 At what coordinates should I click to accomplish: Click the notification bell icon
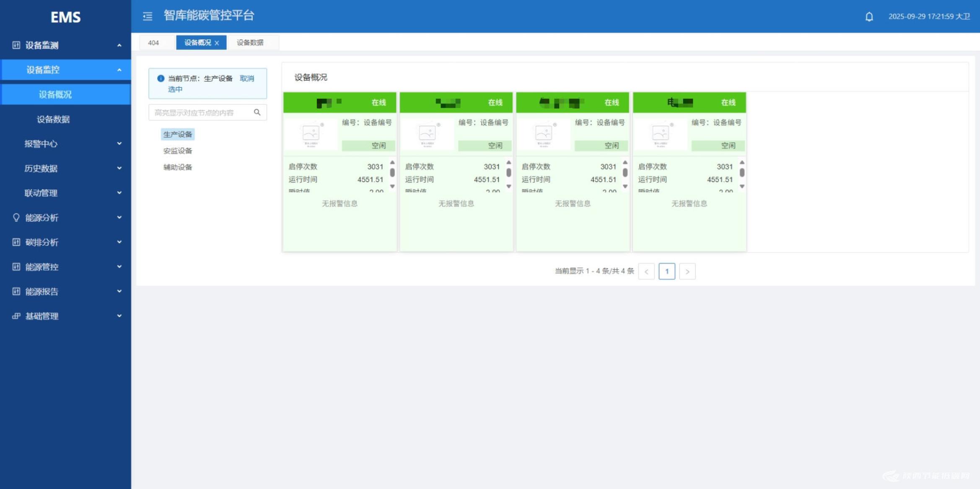tap(869, 16)
